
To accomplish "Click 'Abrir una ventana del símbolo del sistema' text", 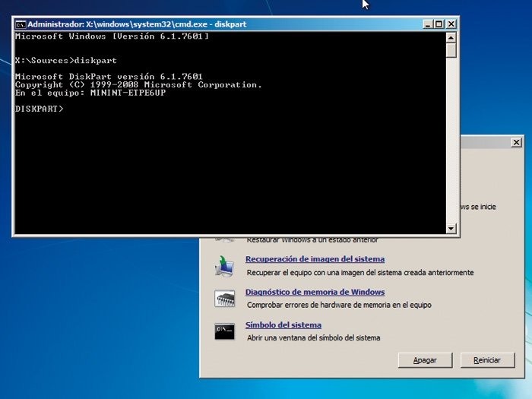I will [x=313, y=338].
